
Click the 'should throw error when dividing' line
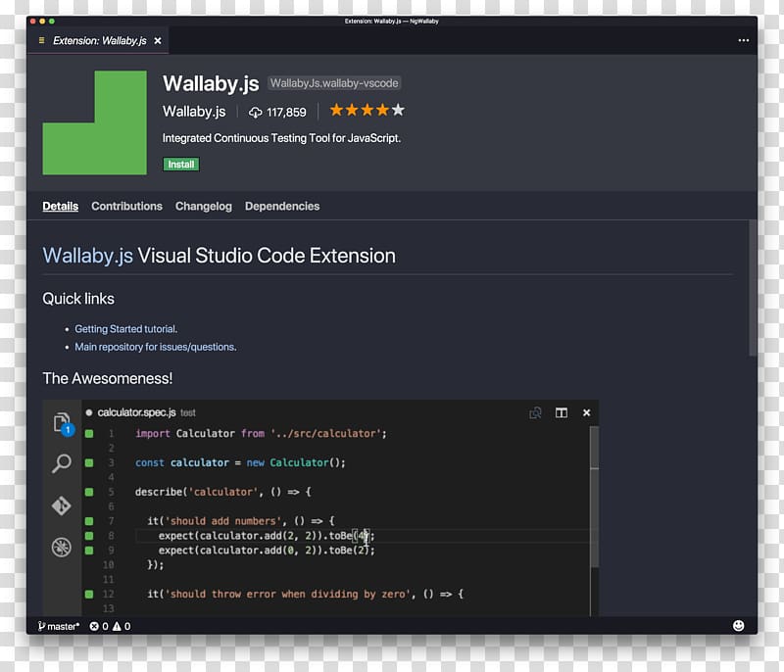(305, 594)
